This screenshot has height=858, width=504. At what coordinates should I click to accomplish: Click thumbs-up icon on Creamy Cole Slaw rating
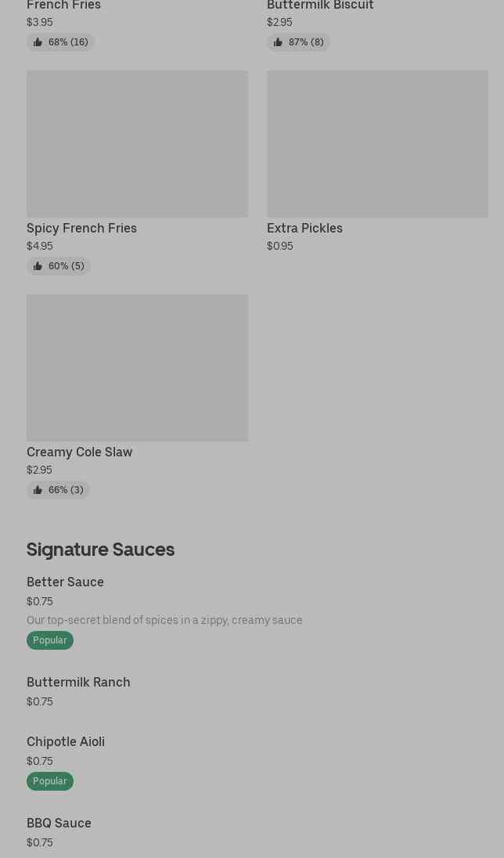coord(38,490)
